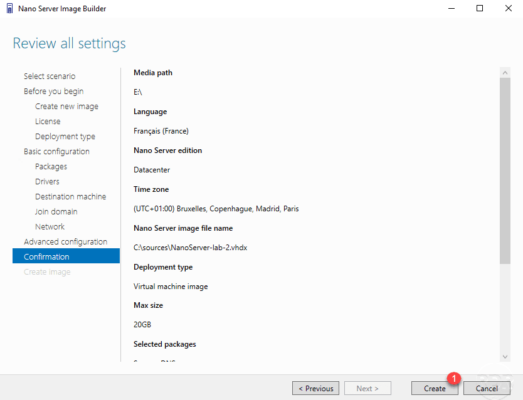Click the Language heading

coord(150,111)
